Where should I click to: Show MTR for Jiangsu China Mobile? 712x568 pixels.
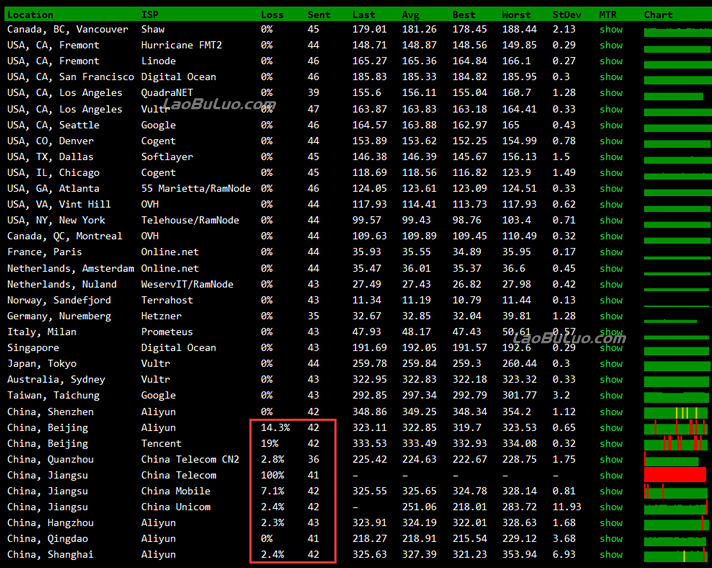tap(611, 492)
